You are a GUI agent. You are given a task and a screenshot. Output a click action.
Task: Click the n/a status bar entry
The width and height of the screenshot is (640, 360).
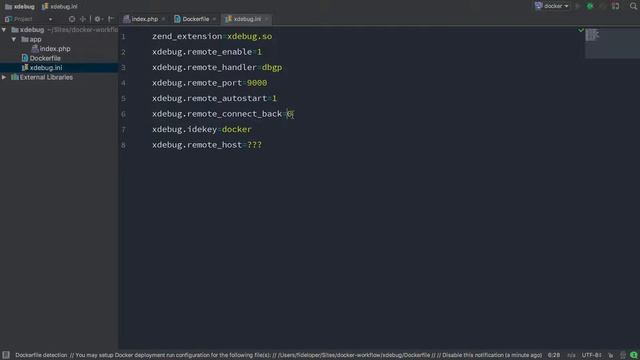click(x=571, y=355)
